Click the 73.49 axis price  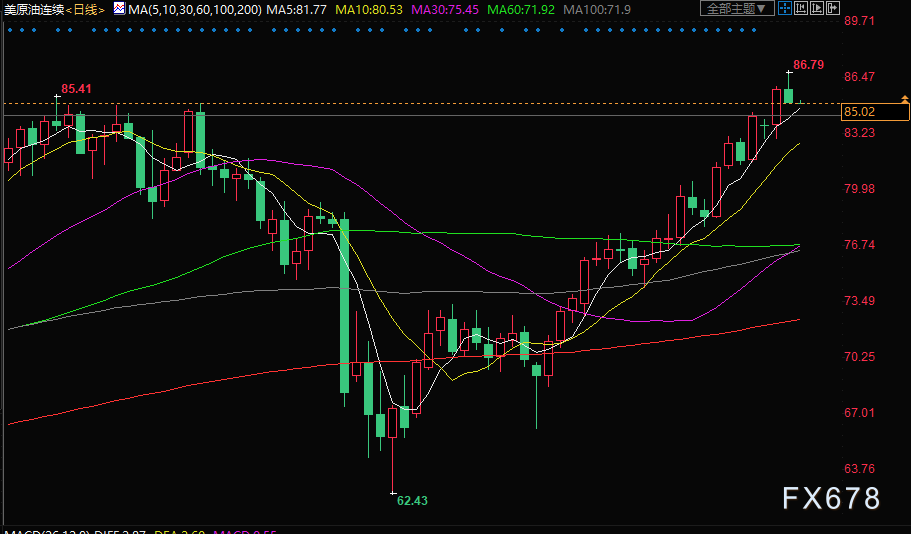coord(859,300)
